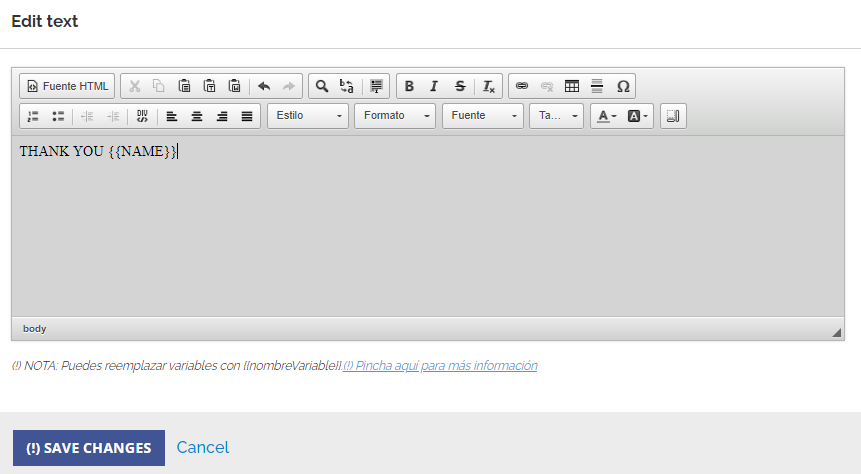Click the Fuente HTML source button
Screen dimensions: 861x474
67,86
